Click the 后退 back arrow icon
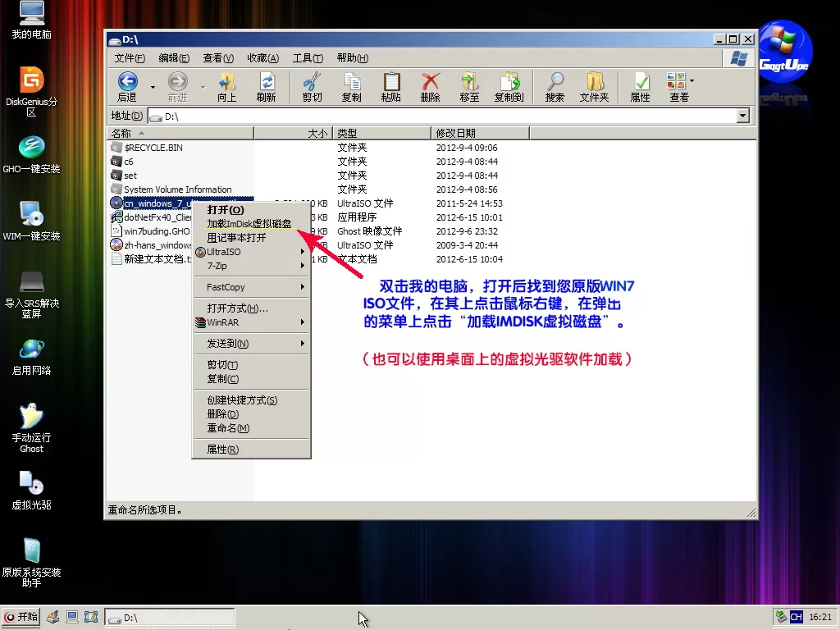Screen dimensions: 840x630 pos(127,81)
